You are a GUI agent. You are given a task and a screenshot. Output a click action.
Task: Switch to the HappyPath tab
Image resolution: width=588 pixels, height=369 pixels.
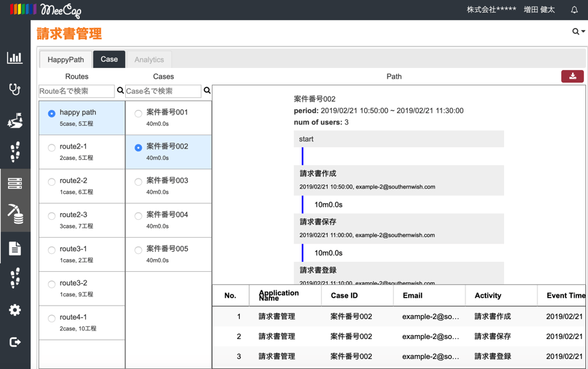tap(65, 59)
